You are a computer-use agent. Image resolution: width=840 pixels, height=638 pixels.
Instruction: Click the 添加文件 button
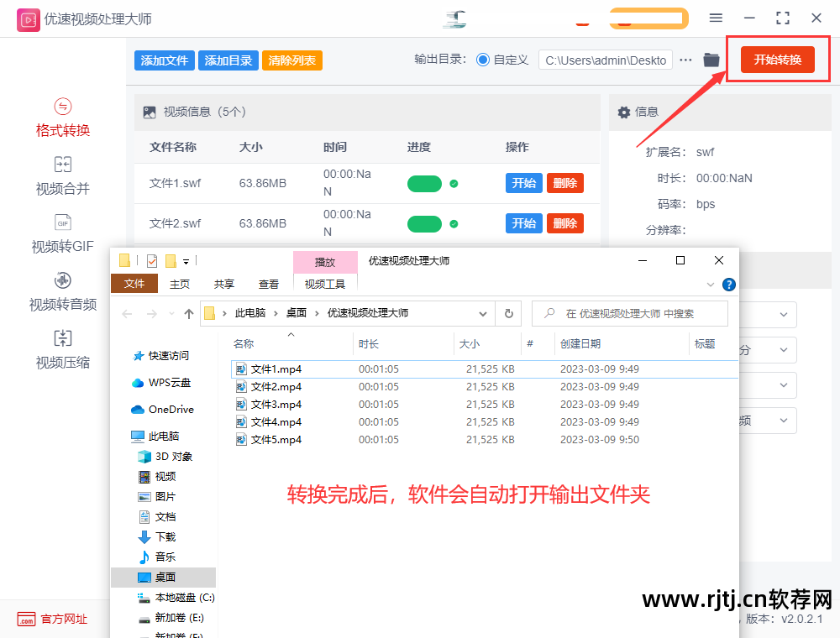point(165,60)
